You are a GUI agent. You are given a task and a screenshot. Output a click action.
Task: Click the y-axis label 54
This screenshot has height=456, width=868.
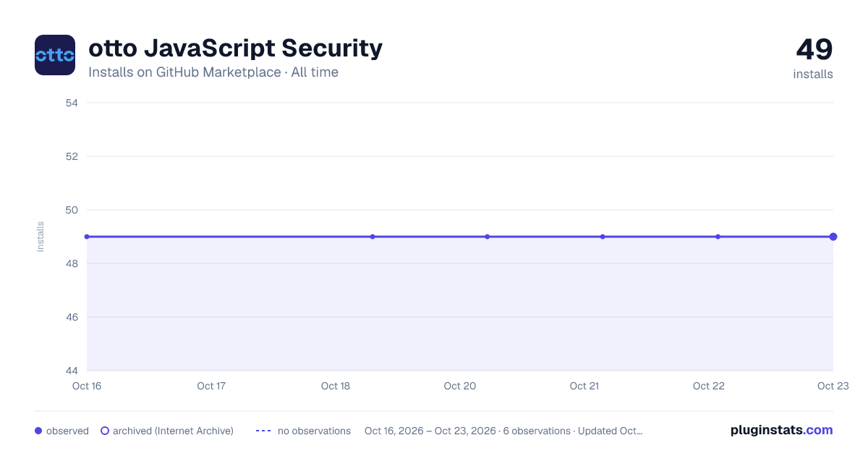pyautogui.click(x=72, y=103)
